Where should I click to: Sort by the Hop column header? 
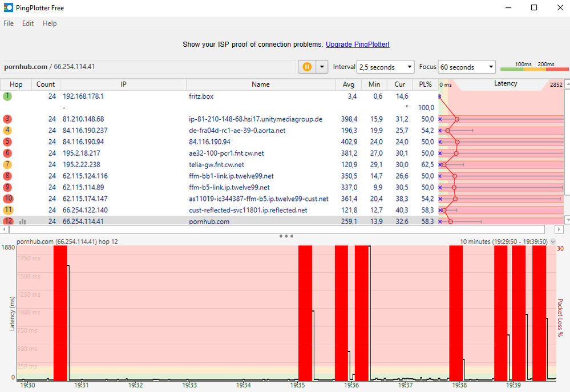click(x=16, y=84)
